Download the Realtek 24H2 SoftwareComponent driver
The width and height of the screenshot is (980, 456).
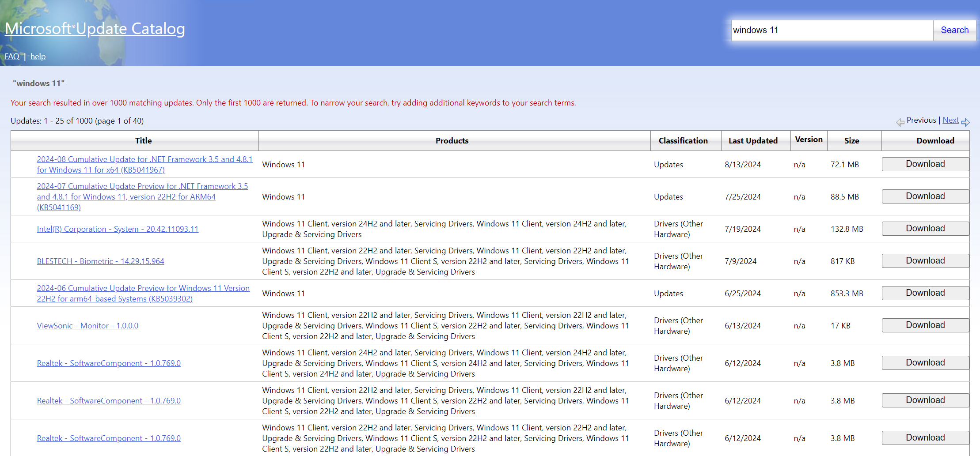tap(925, 363)
